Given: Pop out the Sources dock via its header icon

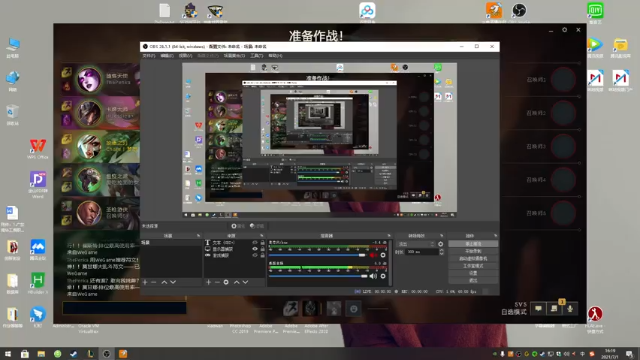Looking at the screenshot, I should [x=262, y=236].
